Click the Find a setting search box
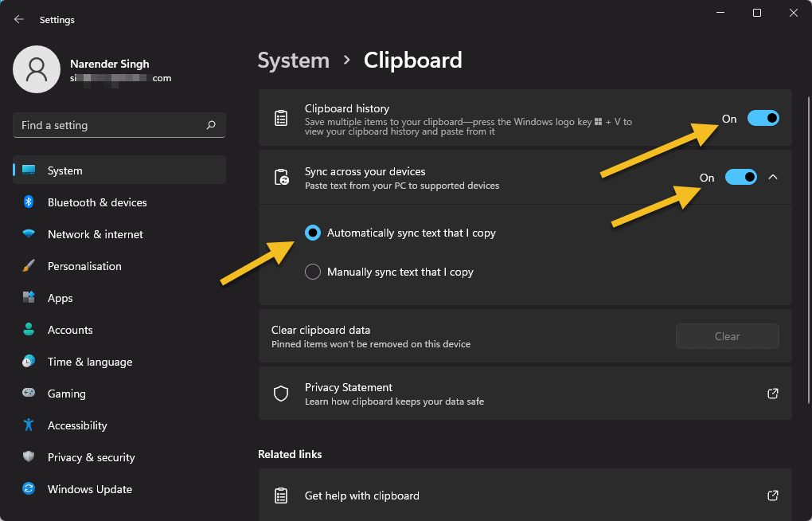The height and width of the screenshot is (521, 812). [119, 125]
